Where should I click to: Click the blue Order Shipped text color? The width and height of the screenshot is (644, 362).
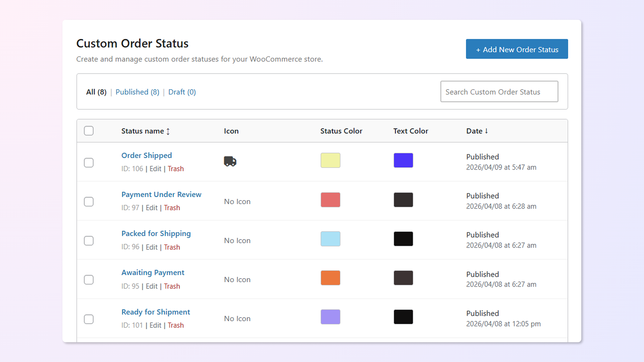point(403,160)
